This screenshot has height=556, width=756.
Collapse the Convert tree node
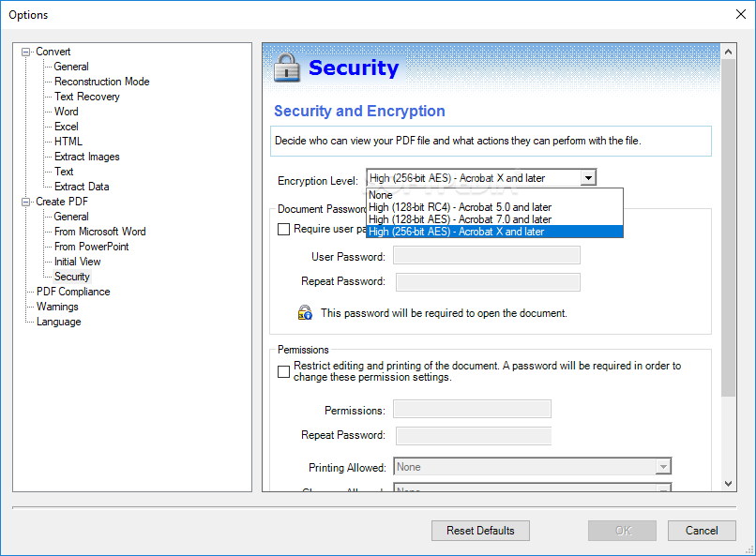coord(25,52)
